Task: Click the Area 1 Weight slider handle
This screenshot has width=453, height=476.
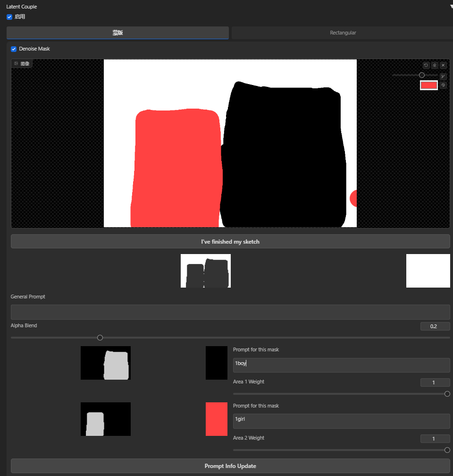Action: (447, 394)
